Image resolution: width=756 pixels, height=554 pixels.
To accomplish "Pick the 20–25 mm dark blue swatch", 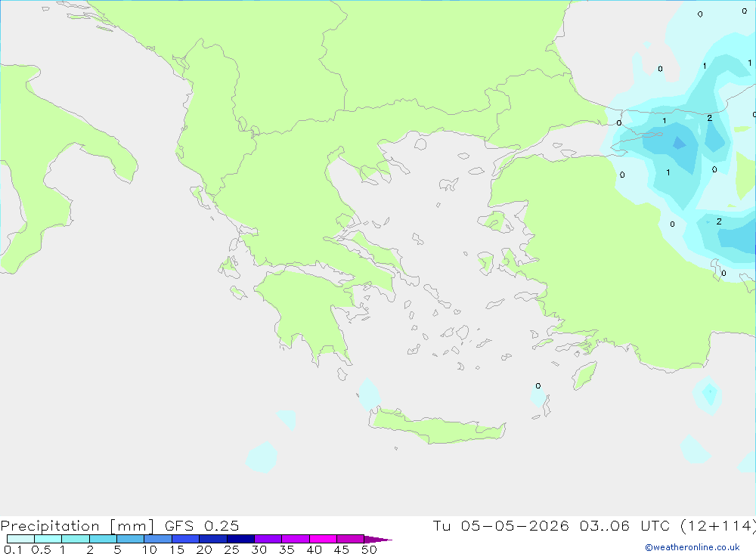I will [x=213, y=539].
